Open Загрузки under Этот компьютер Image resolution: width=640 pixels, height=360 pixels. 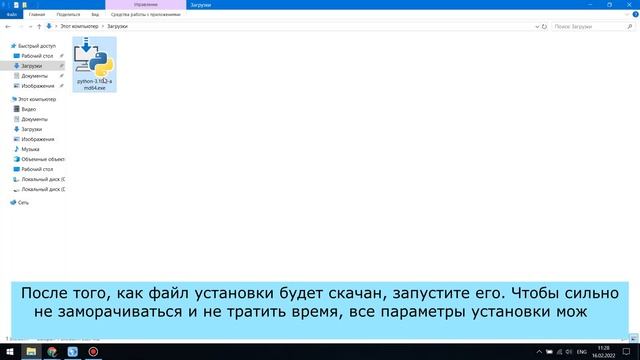(31, 129)
